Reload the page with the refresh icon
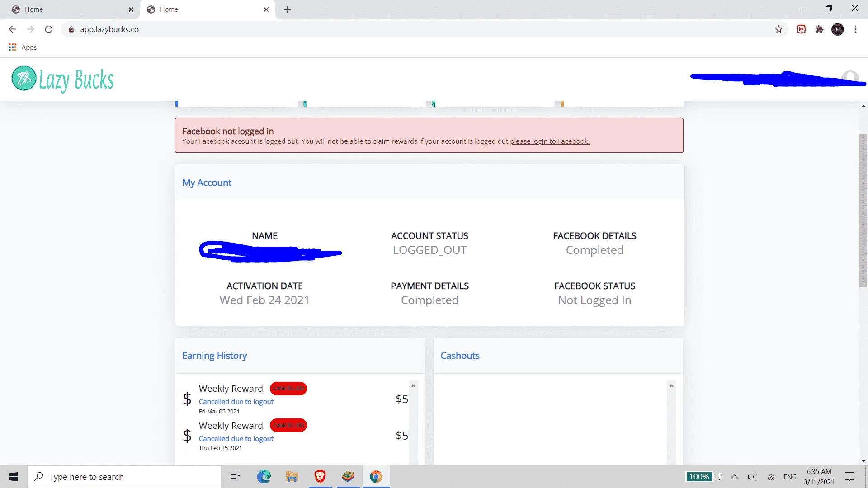This screenshot has height=488, width=868. click(49, 29)
